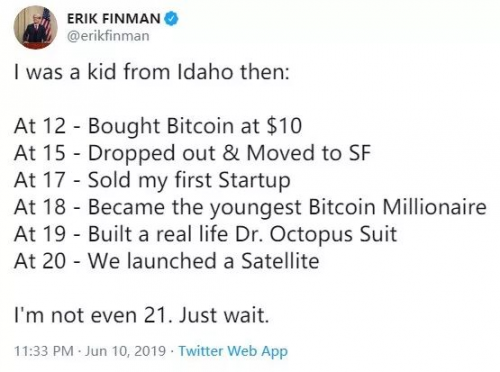Open Erik Finman's profile picture
Screen dimensions: 500x372
tap(36, 28)
